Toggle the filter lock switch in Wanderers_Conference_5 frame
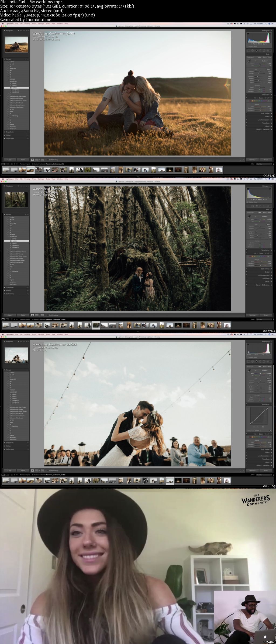 pyautogui.click(x=274, y=164)
